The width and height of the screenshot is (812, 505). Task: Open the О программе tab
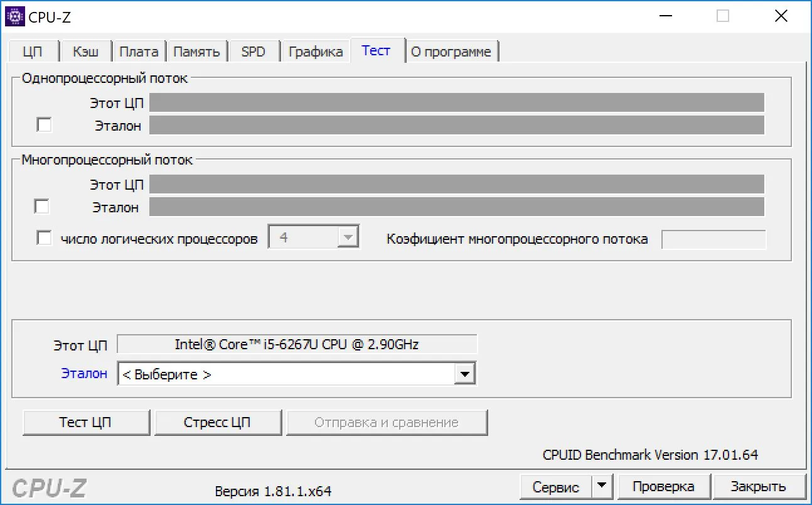pos(451,52)
